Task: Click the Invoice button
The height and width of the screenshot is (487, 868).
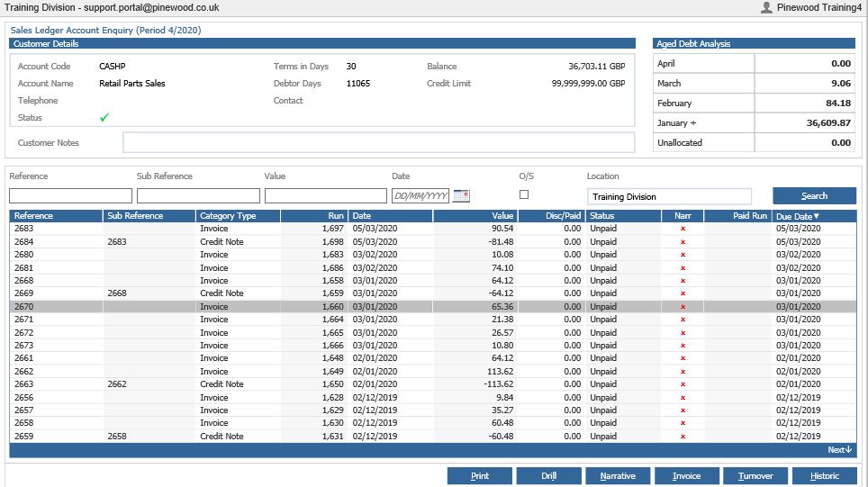Action: [686, 476]
